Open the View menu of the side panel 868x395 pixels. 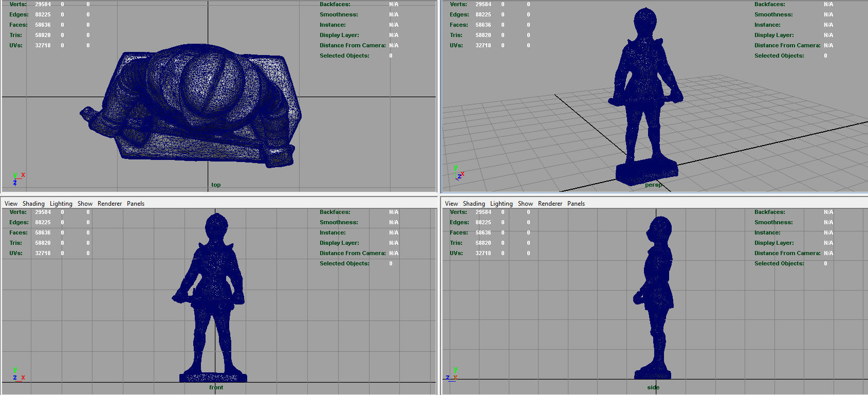451,204
